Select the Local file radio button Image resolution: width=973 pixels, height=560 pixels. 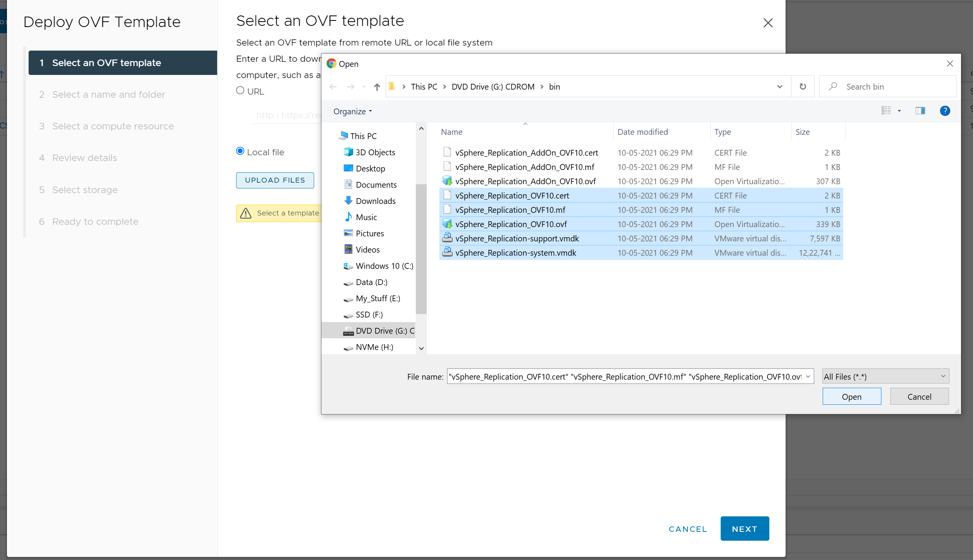pos(240,151)
